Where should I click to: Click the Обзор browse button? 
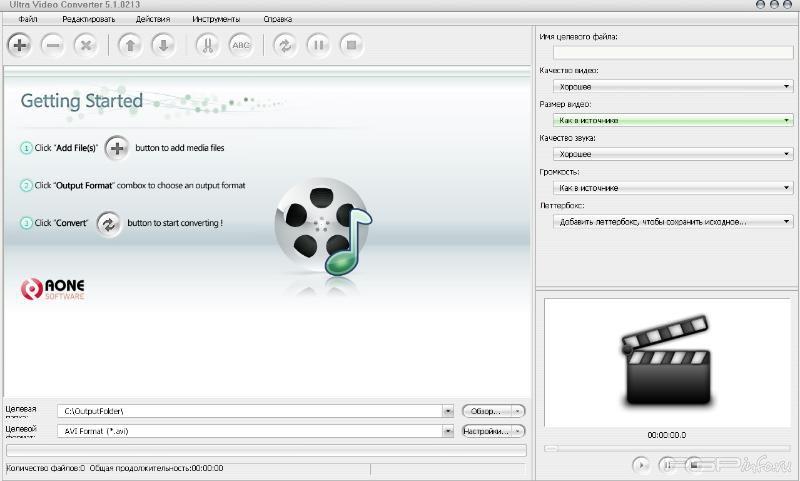click(x=487, y=411)
